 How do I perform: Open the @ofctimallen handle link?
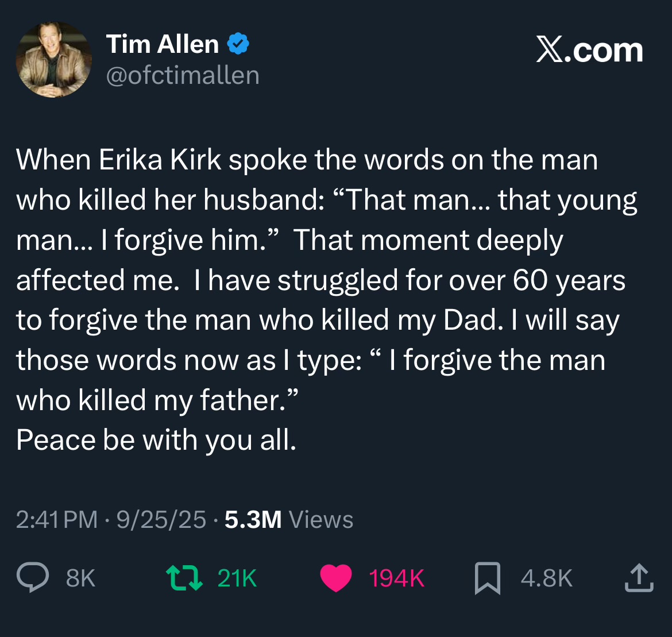[183, 75]
